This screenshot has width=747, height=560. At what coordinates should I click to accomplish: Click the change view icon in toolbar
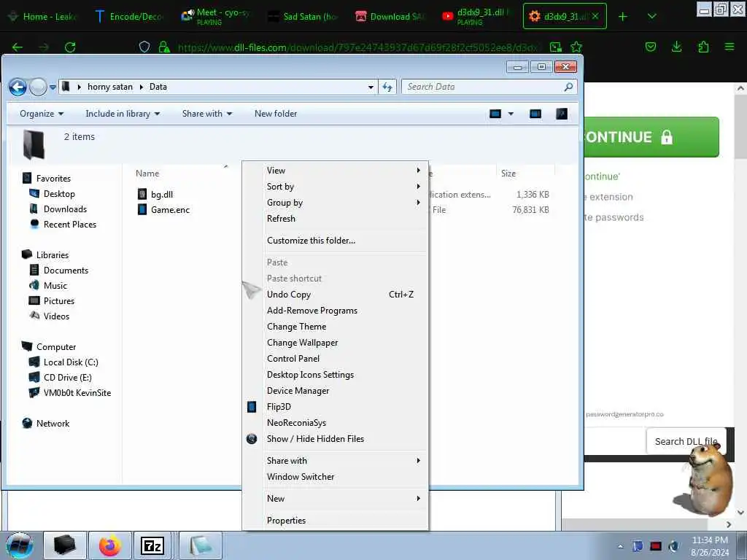tap(495, 114)
